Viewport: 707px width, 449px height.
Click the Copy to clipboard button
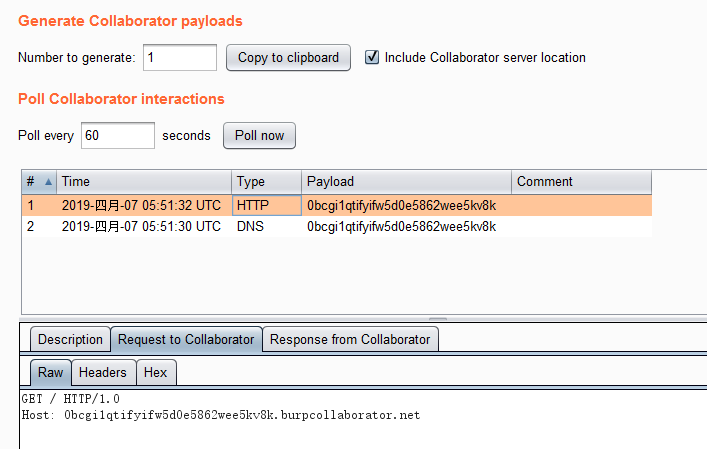288,57
